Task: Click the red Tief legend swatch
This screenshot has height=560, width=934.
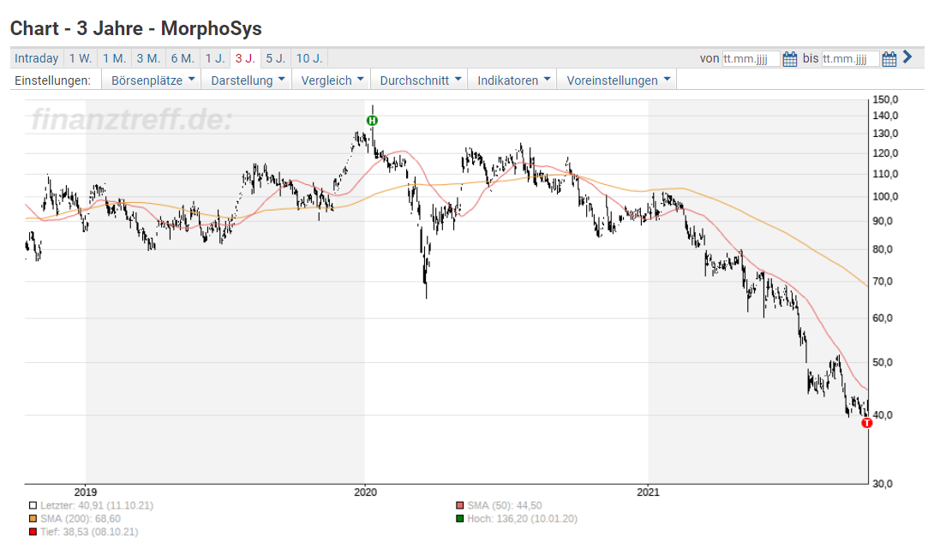Action: [x=33, y=532]
